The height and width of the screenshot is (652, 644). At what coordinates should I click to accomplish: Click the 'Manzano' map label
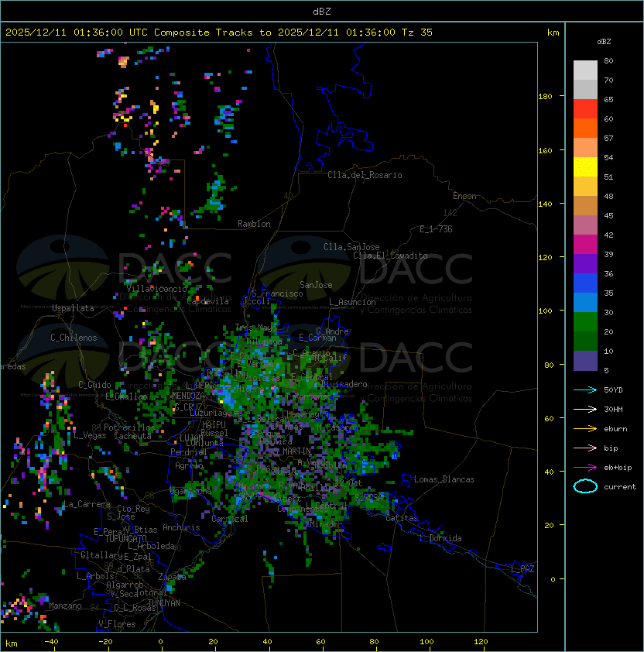click(65, 606)
